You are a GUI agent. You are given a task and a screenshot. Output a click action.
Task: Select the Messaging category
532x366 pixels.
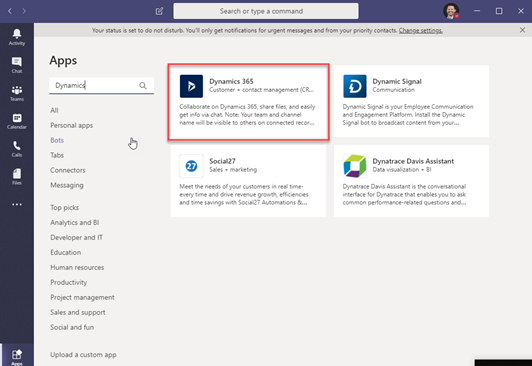[67, 185]
